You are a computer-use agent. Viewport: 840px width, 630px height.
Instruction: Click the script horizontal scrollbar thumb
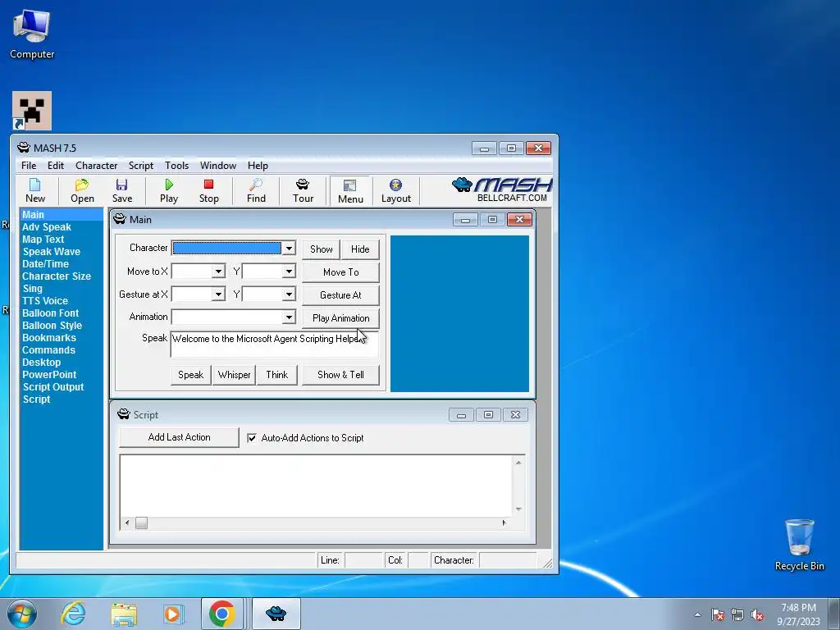click(141, 523)
